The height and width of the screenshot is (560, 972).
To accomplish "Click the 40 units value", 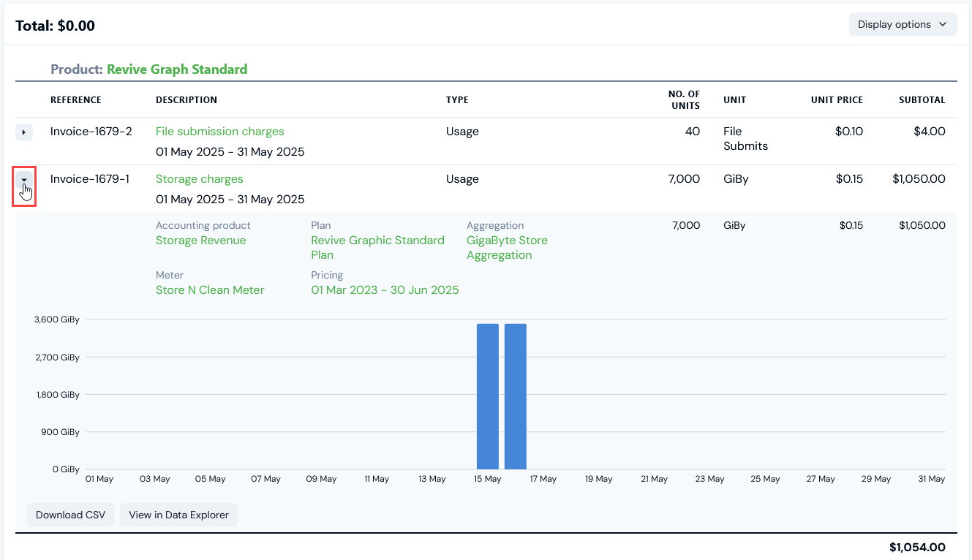I will pyautogui.click(x=692, y=132).
